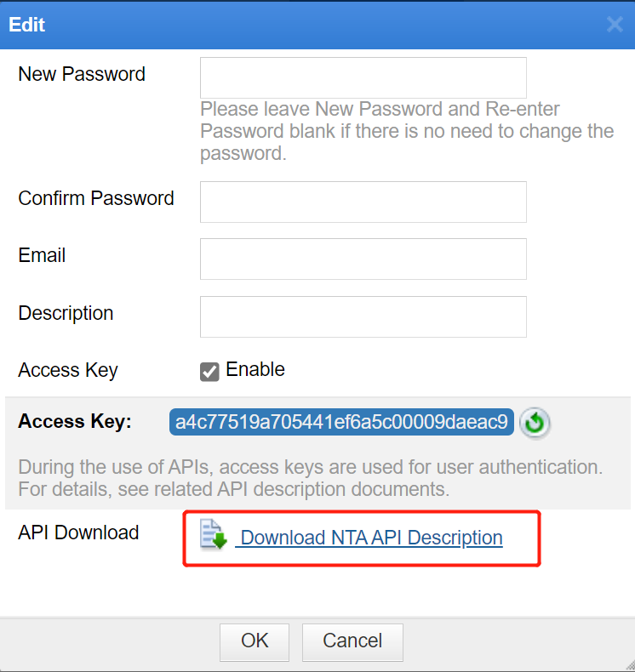Viewport: 635px width, 672px height.
Task: Click the resize grip at dialog corner
Action: click(x=628, y=666)
